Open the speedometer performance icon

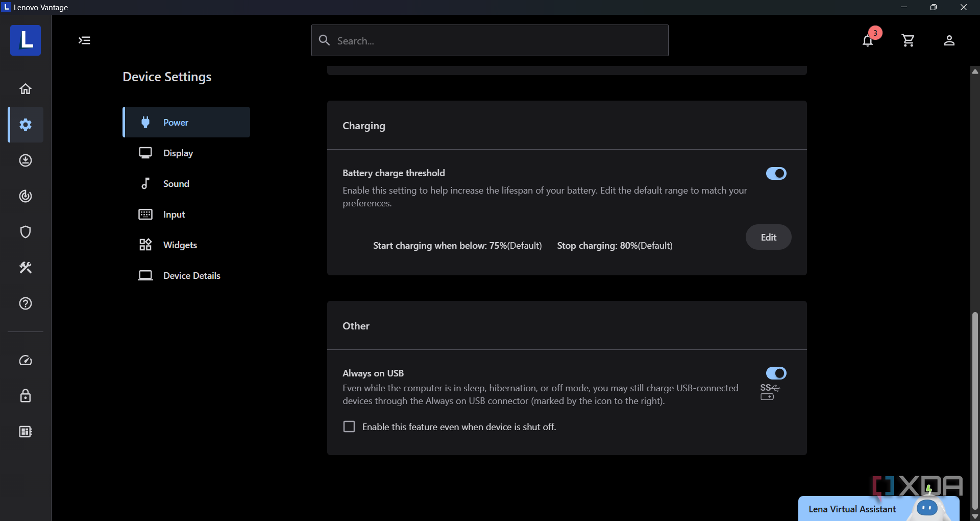(x=26, y=361)
